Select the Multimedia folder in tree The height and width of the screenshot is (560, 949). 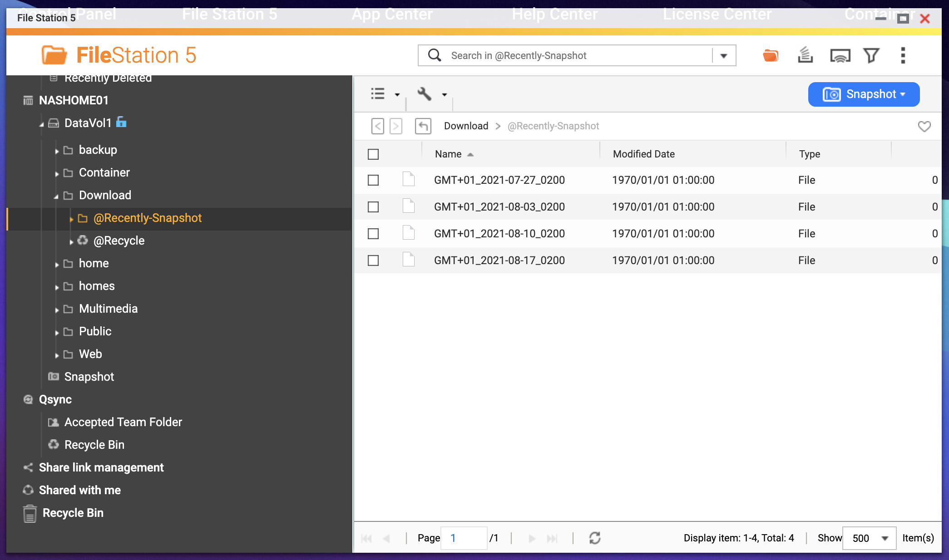point(108,309)
